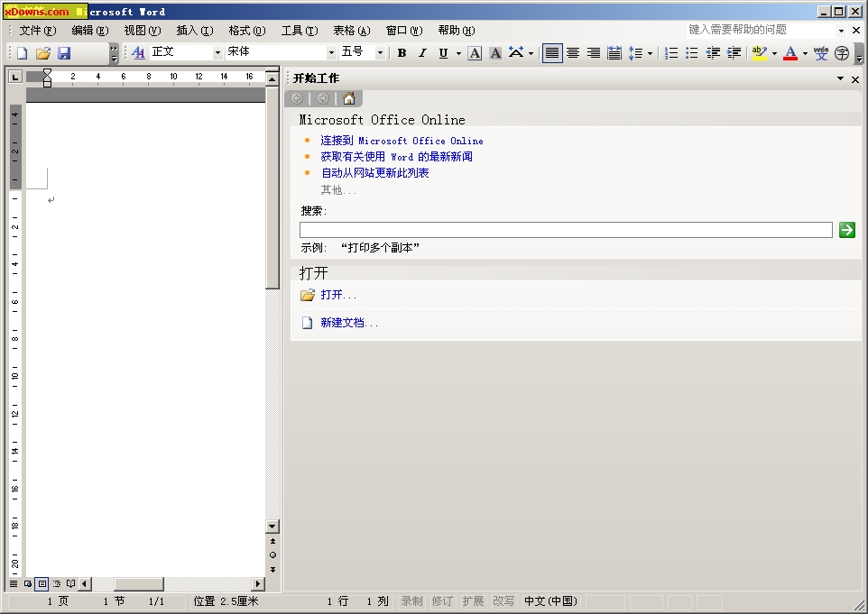868x614 pixels.
Task: Expand the line spacing dropdown arrow
Action: 650,53
